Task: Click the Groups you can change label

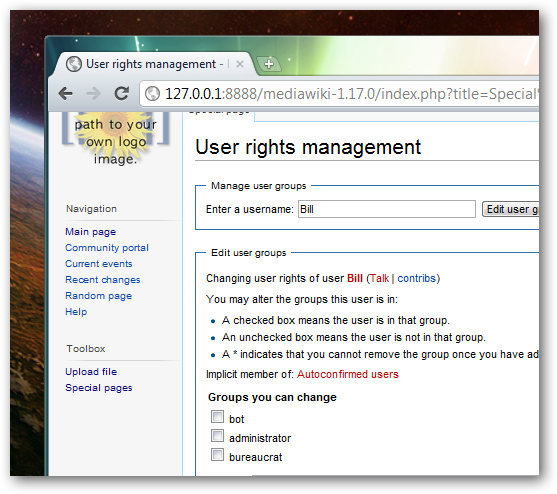Action: (272, 397)
